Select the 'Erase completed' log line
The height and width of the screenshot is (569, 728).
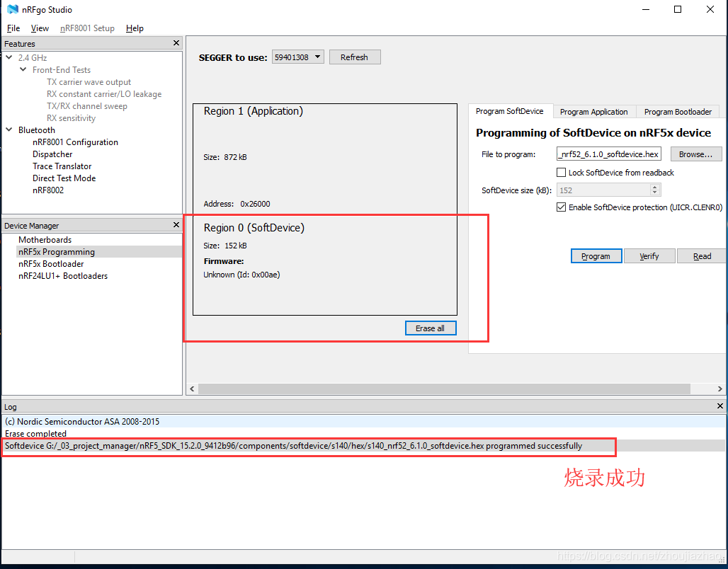pyautogui.click(x=363, y=434)
